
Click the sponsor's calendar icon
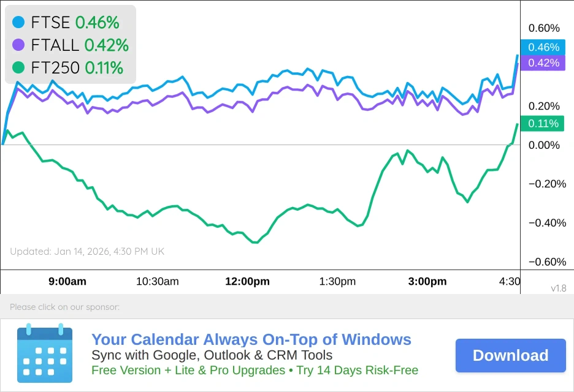(x=45, y=354)
